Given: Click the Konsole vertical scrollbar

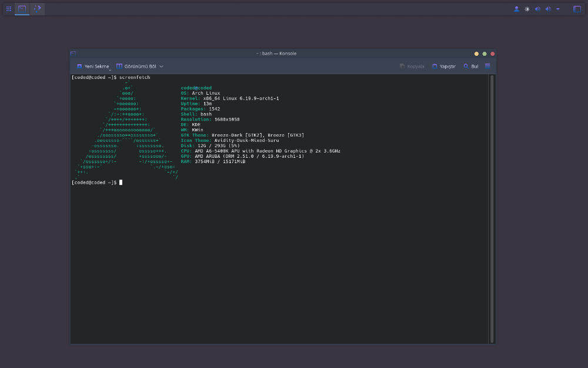Looking at the screenshot, I should [492, 209].
